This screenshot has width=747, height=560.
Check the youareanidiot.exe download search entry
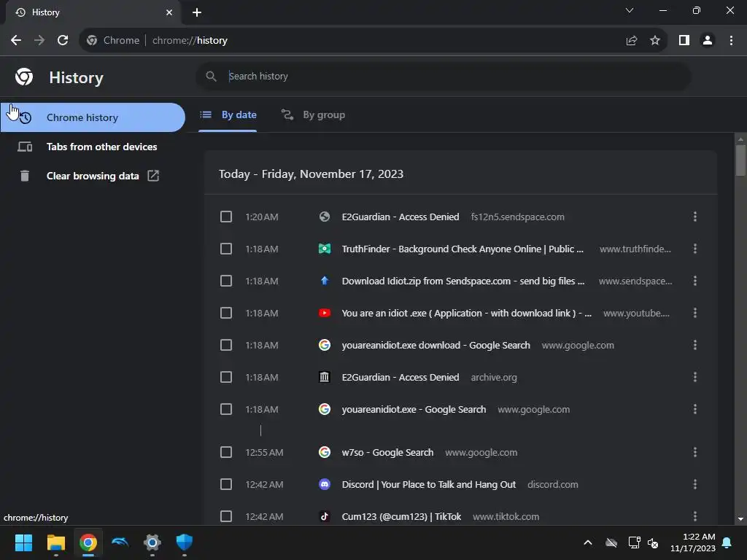(x=226, y=345)
